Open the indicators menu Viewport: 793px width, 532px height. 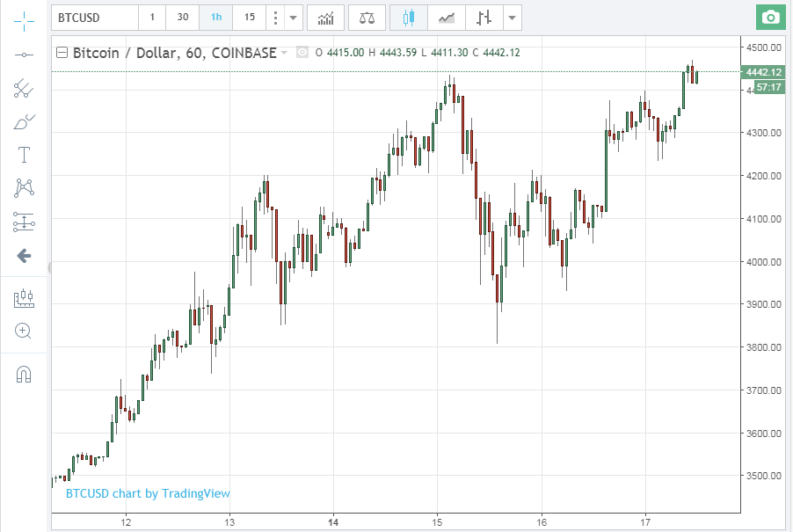click(x=325, y=18)
